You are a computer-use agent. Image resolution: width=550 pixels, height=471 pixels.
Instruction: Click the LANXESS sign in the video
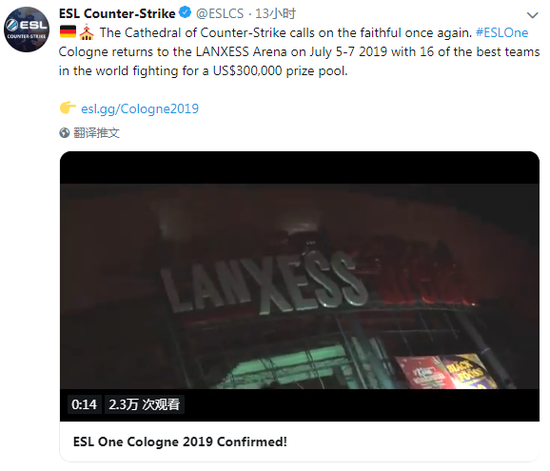click(x=265, y=285)
